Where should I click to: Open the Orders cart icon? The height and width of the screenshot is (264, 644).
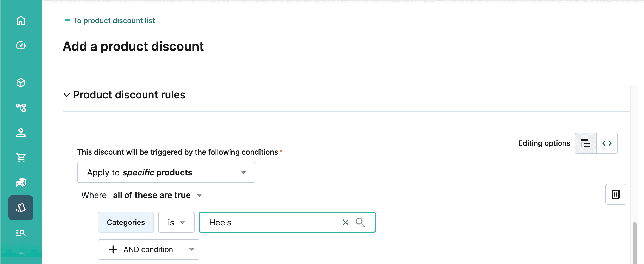pos(21,158)
